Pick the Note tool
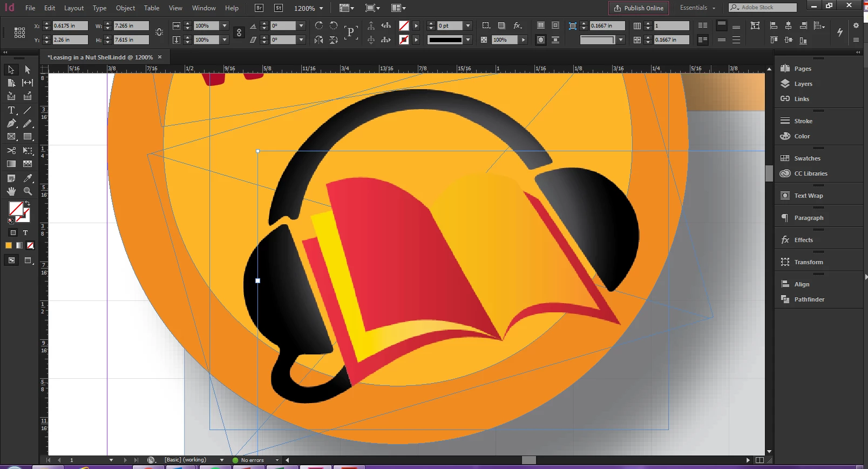 (11, 178)
